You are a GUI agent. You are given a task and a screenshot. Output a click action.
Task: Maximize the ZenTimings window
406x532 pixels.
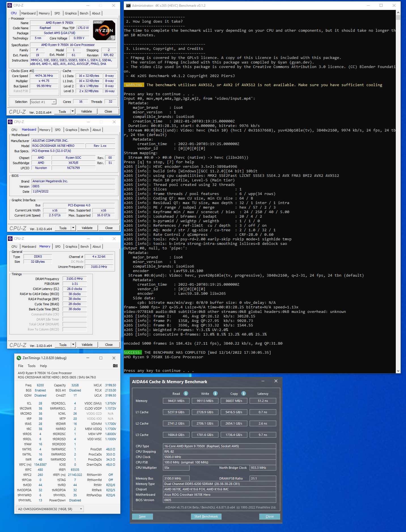tap(101, 358)
